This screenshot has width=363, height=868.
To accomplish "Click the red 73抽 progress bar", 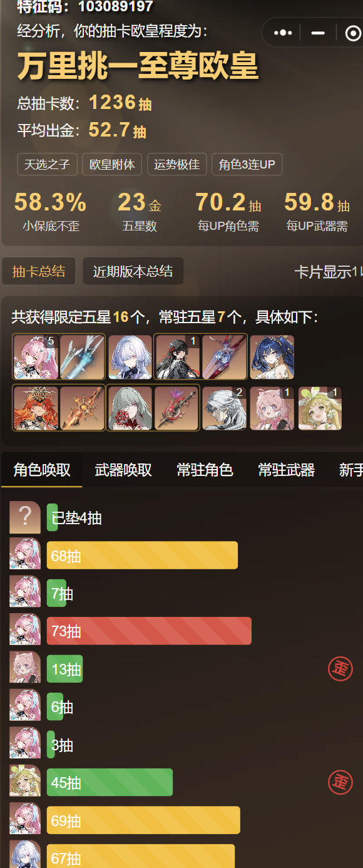I will 149,631.
